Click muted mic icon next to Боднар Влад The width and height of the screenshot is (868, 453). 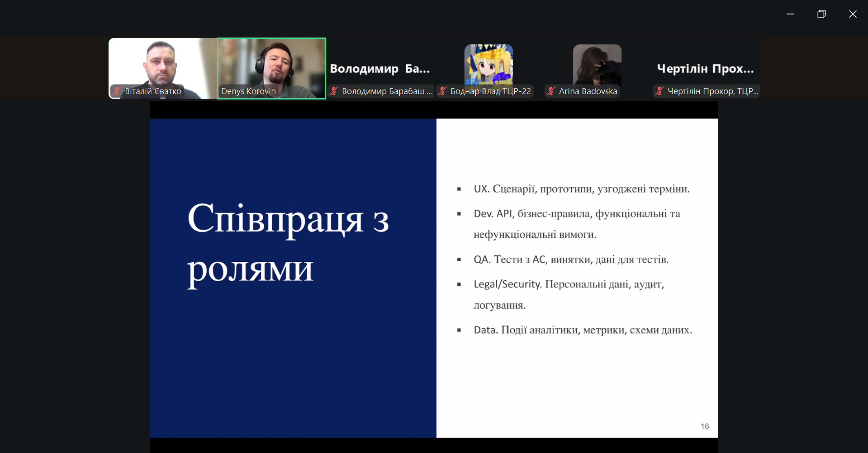443,91
